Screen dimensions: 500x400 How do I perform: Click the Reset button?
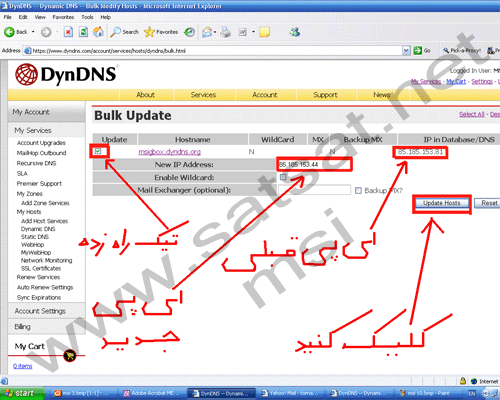tap(487, 203)
